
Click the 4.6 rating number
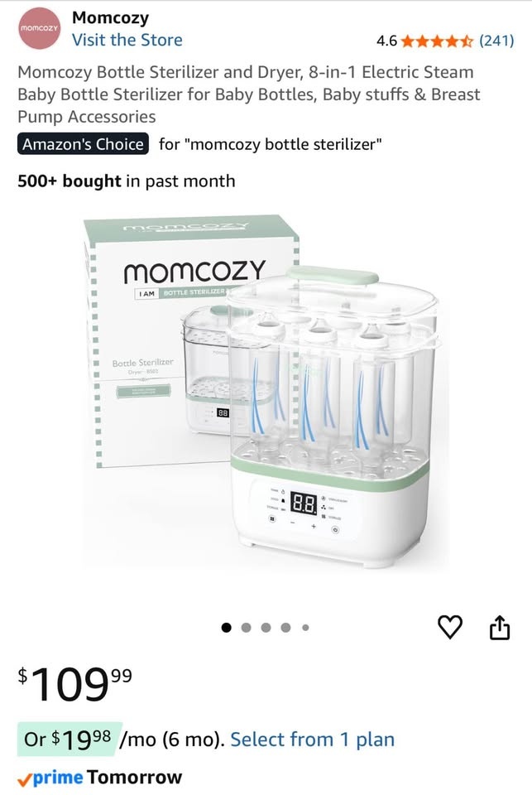tap(386, 41)
